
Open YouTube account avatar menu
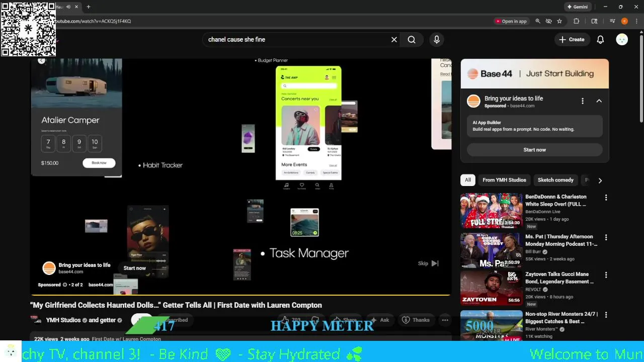[622, 40]
